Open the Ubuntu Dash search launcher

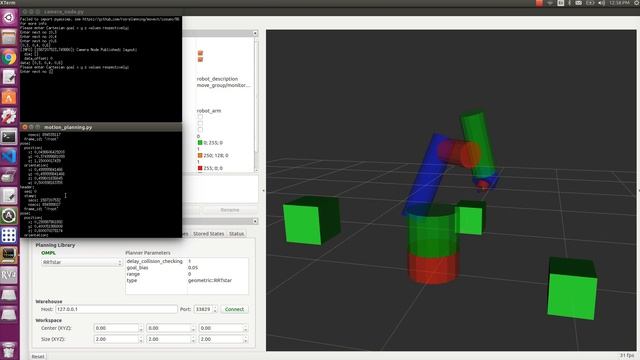9,18
